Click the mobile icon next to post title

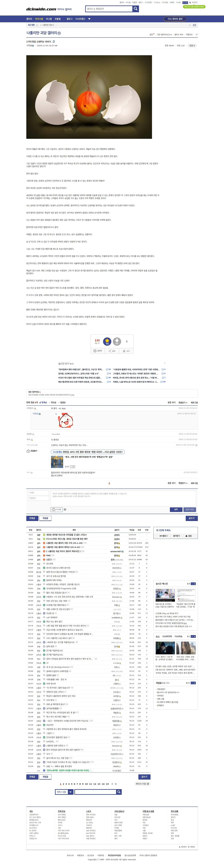(54, 41)
